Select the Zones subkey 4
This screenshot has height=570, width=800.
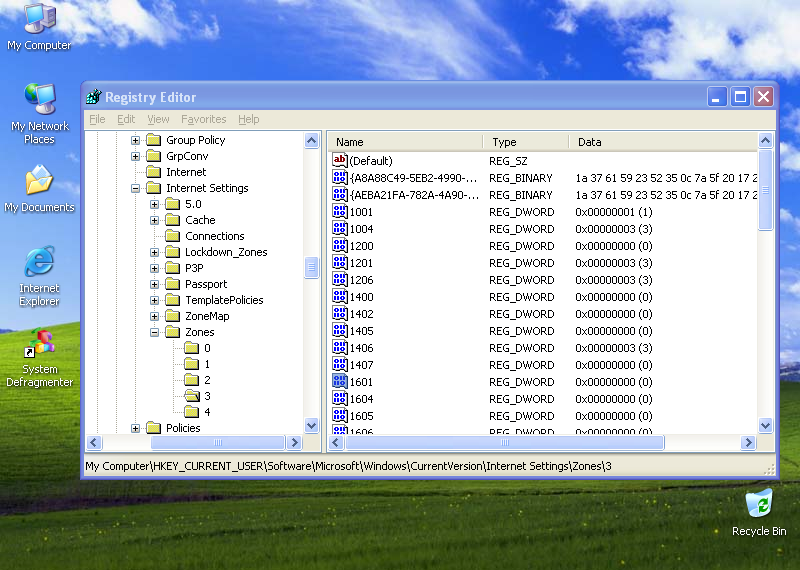[207, 412]
